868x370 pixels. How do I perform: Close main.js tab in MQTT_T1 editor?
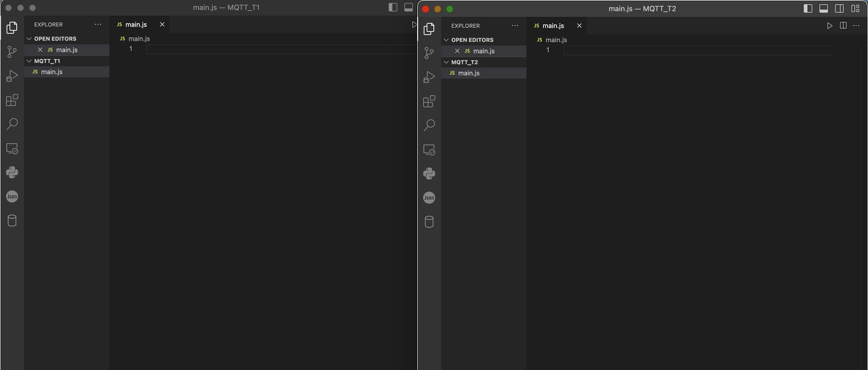point(162,24)
